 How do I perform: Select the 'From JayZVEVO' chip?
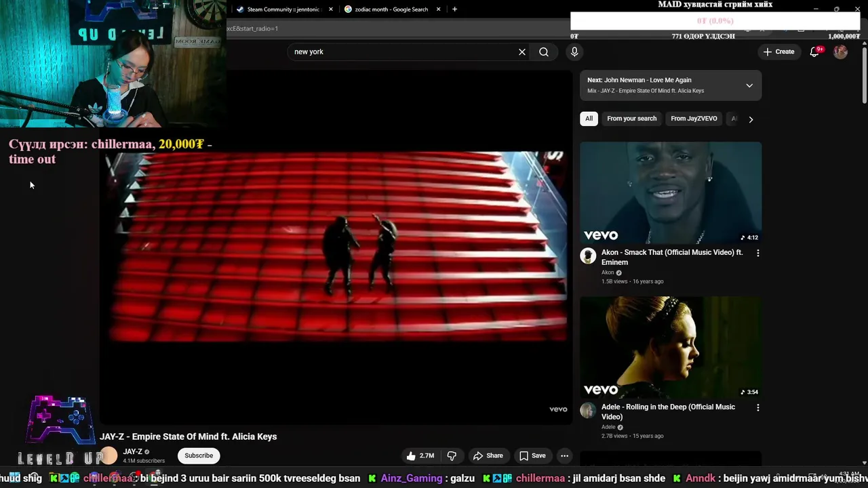[694, 119]
